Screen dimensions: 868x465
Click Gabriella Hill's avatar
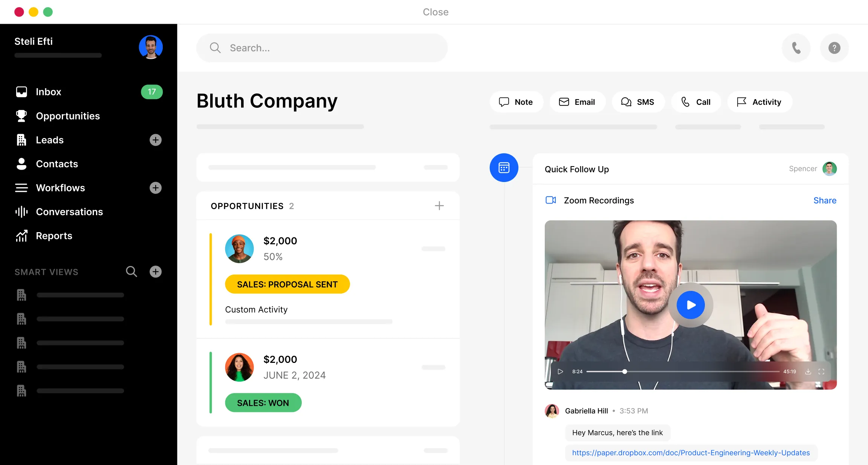pos(552,411)
